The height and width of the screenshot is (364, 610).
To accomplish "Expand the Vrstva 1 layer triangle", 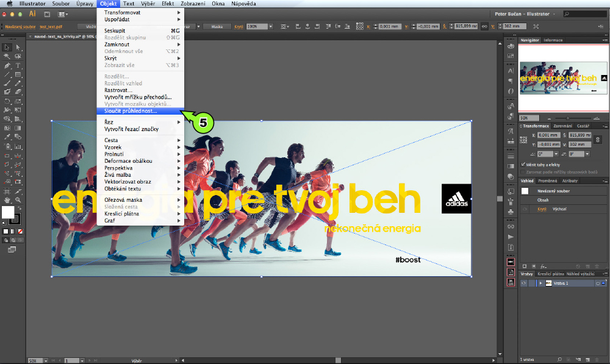I will tap(540, 283).
